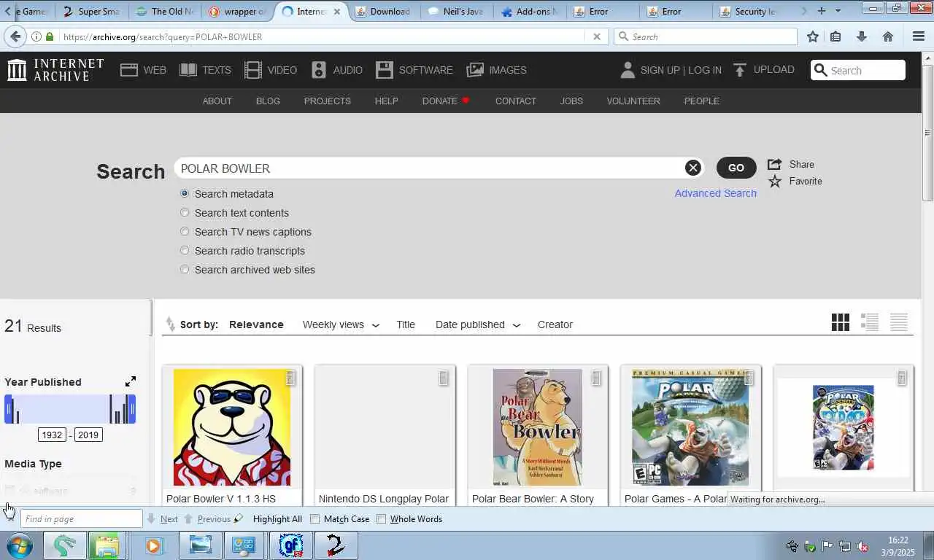Image resolution: width=934 pixels, height=560 pixels.
Task: Clear the POLAR BOWLER search query
Action: 692,168
